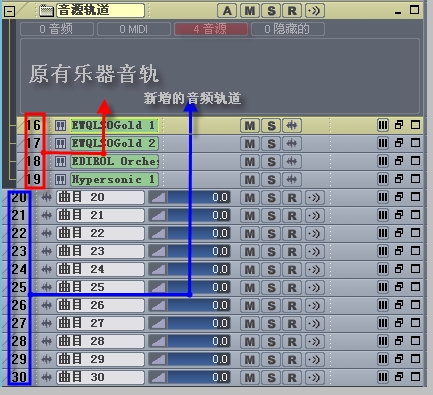Click the input echo button in the folder header
Image resolution: width=433 pixels, height=395 pixels.
pos(315,11)
